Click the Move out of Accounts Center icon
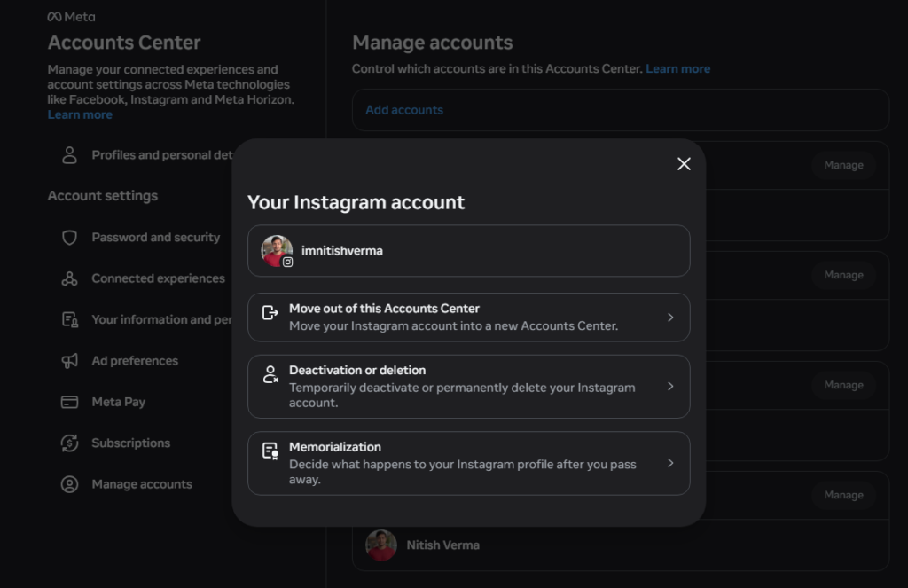Image resolution: width=908 pixels, height=588 pixels. [x=270, y=313]
